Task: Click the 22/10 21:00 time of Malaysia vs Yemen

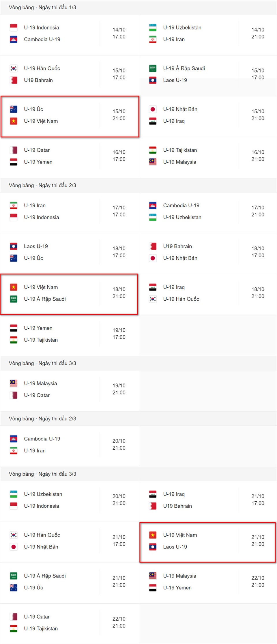Action: click(x=258, y=581)
